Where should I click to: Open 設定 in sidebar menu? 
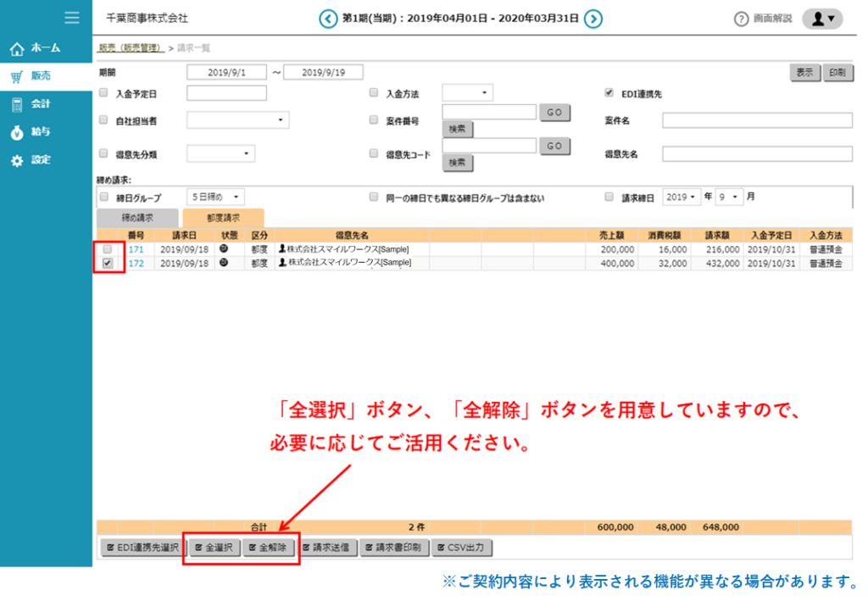[x=46, y=160]
